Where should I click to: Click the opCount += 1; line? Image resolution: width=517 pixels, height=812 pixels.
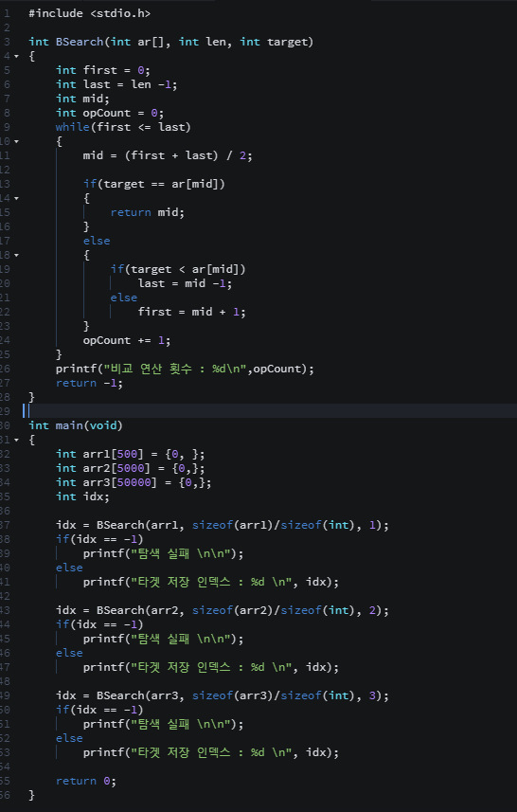tap(127, 341)
